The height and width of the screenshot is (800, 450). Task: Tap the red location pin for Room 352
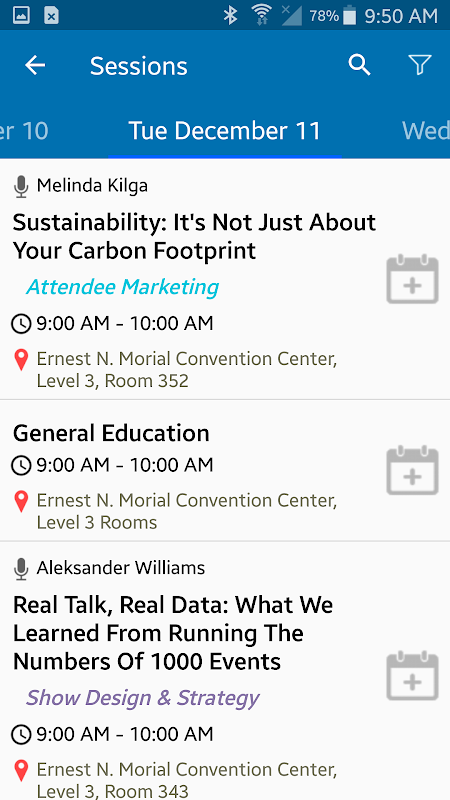(x=21, y=360)
